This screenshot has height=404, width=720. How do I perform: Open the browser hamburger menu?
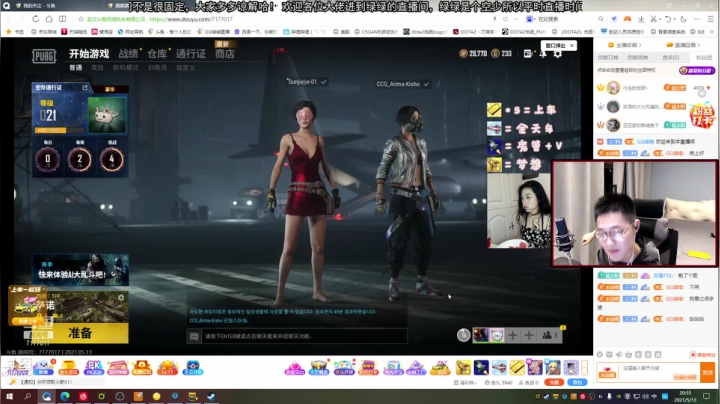click(x=710, y=19)
